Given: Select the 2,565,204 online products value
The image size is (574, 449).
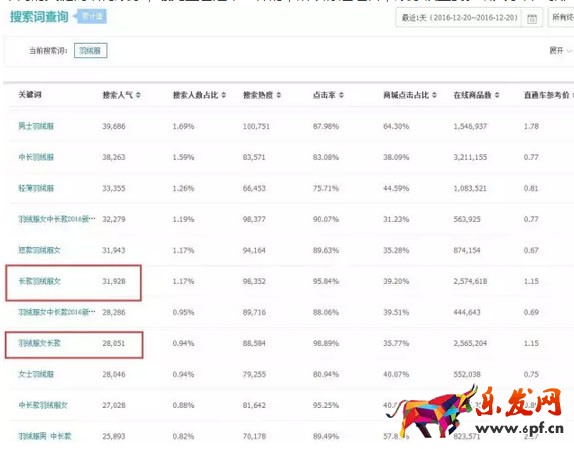Looking at the screenshot, I should click(x=470, y=343).
